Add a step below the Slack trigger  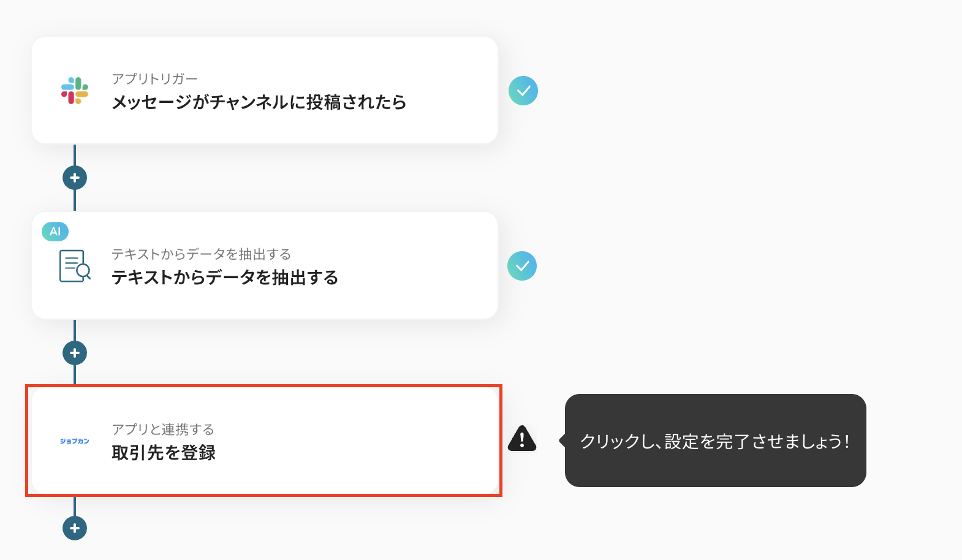[75, 178]
